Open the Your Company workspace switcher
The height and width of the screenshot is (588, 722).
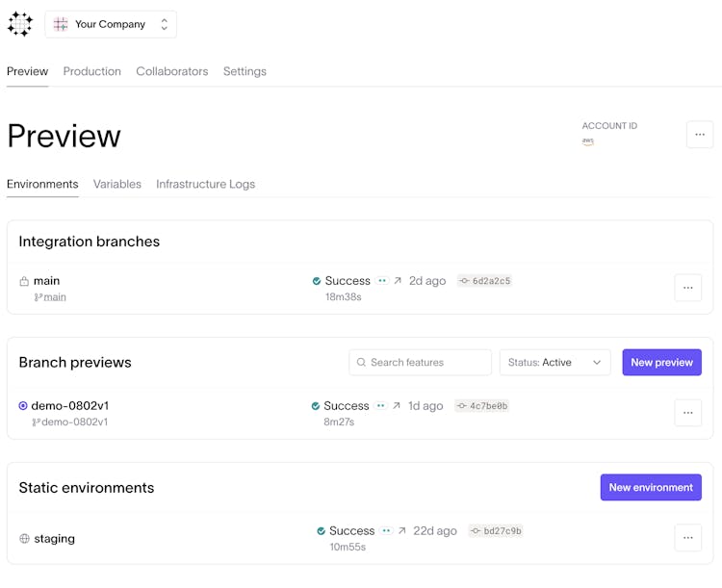coord(111,25)
